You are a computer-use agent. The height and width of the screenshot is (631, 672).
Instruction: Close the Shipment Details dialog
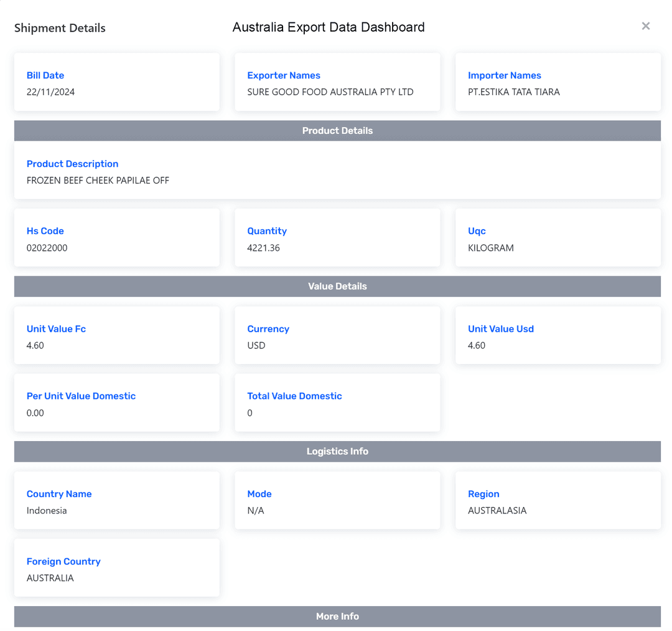(645, 26)
